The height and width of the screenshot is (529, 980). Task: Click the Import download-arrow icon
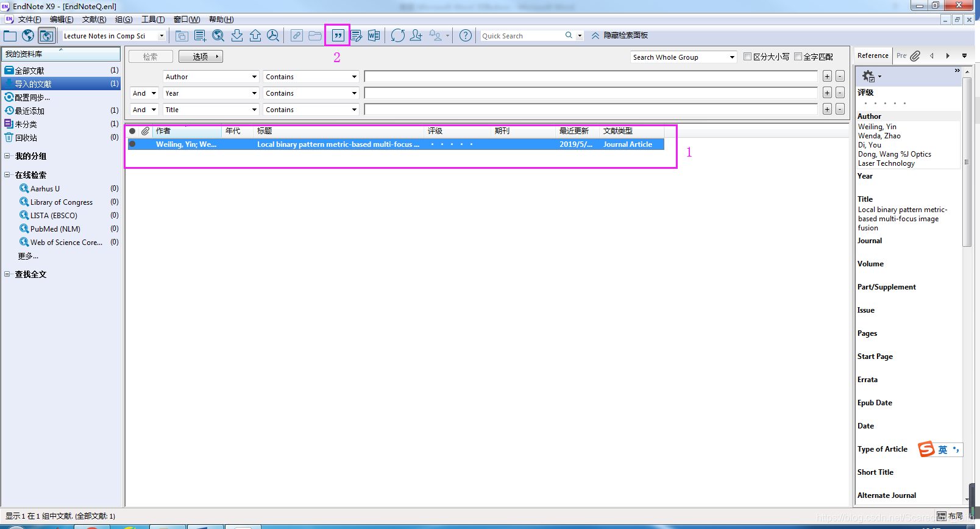point(237,36)
